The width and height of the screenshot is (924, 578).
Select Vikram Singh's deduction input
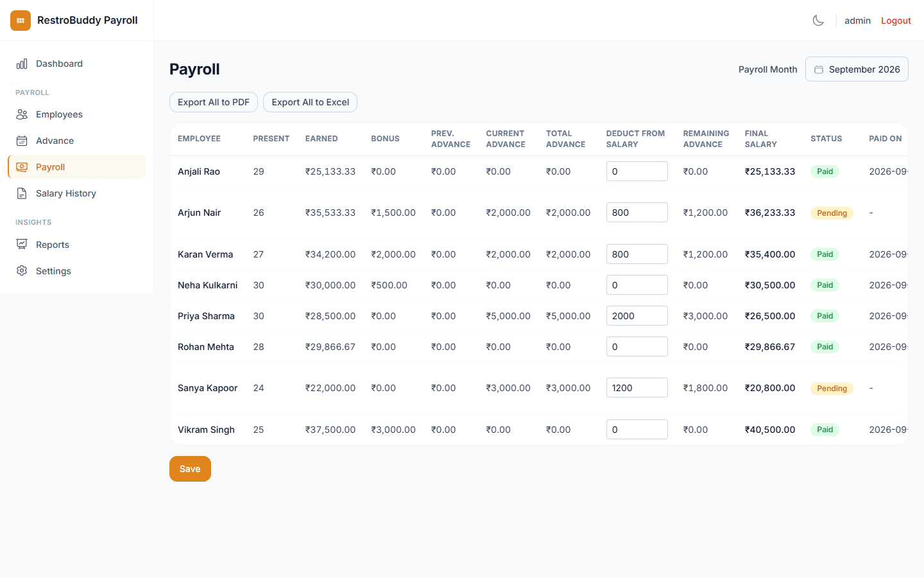pyautogui.click(x=637, y=430)
